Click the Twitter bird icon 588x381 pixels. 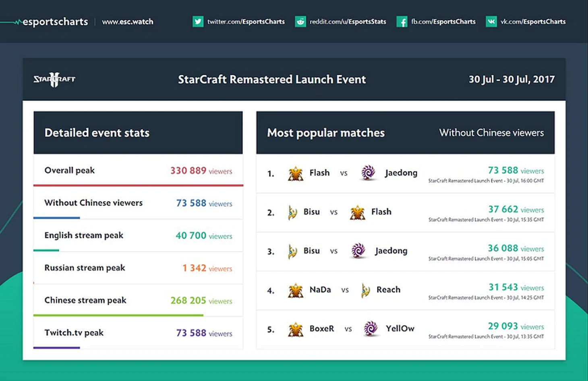point(198,21)
